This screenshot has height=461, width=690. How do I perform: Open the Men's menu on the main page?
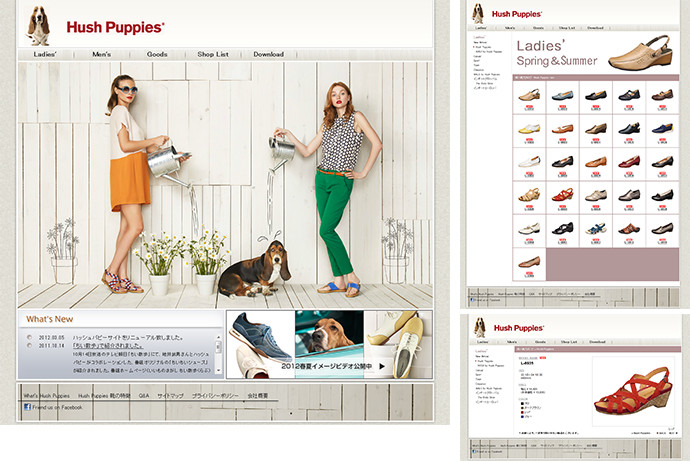tap(102, 54)
